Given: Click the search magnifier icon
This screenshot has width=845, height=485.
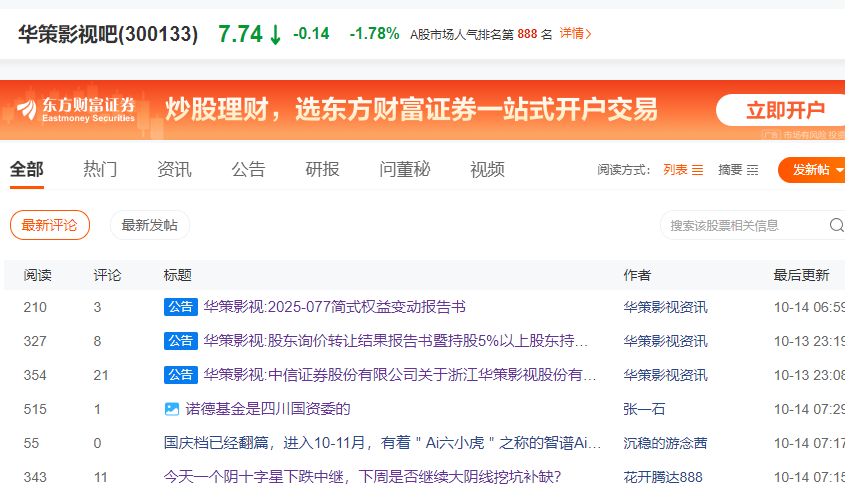Looking at the screenshot, I should coord(836,225).
